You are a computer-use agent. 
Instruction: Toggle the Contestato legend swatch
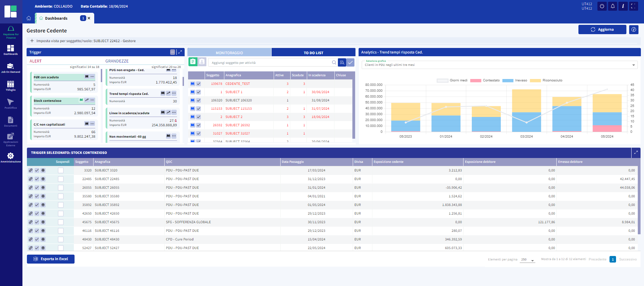click(476, 80)
